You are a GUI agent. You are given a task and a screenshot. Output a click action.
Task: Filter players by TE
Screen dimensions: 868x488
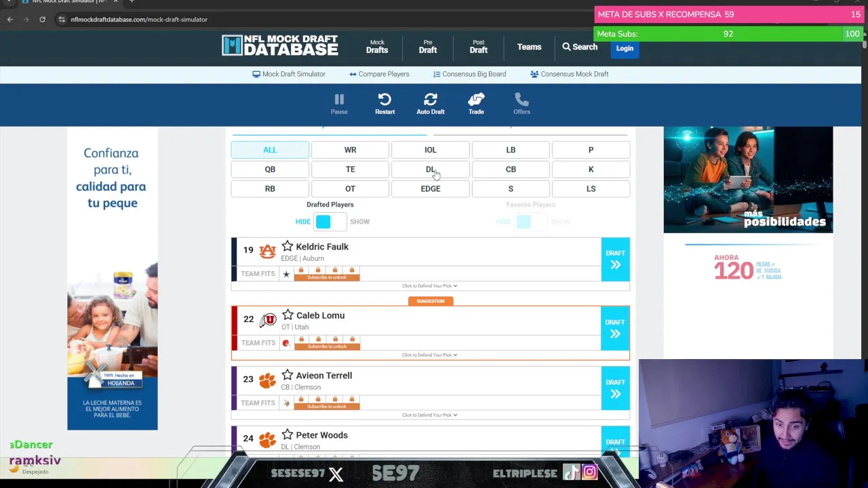[350, 169]
